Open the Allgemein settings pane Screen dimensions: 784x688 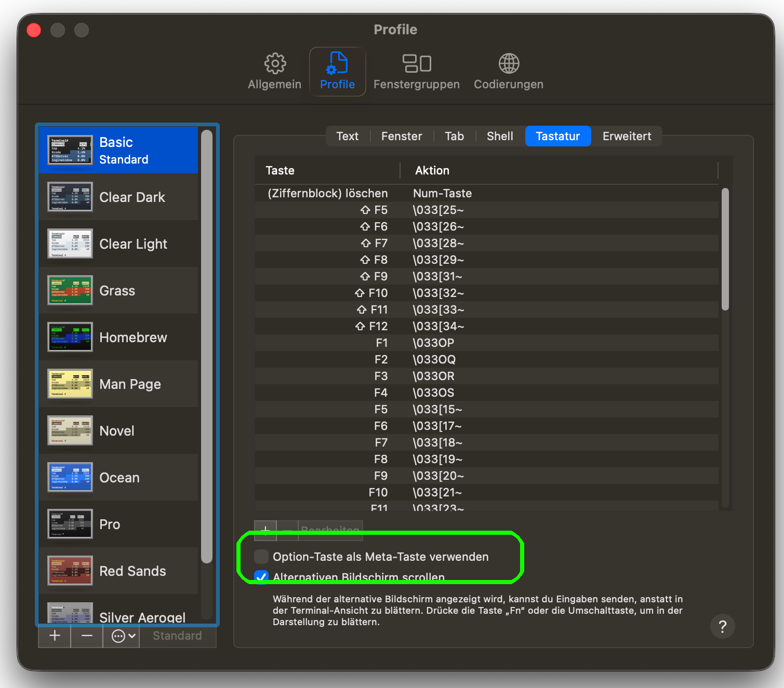pos(274,72)
